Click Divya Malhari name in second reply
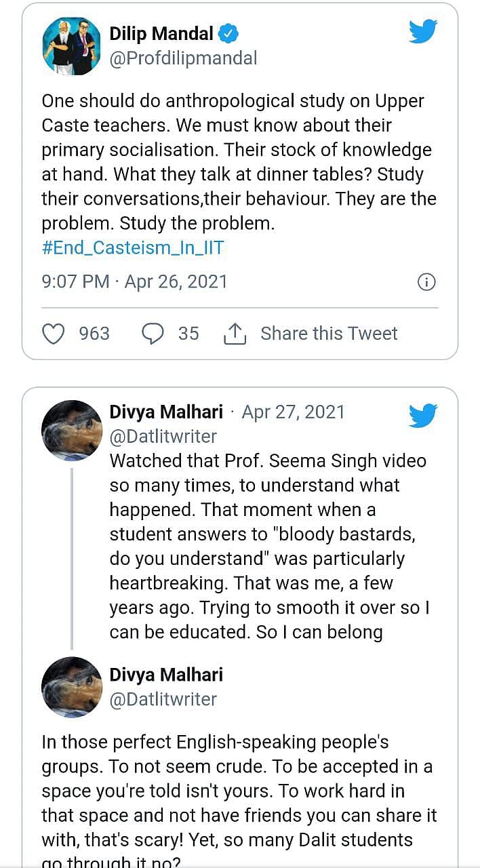 pos(166,675)
